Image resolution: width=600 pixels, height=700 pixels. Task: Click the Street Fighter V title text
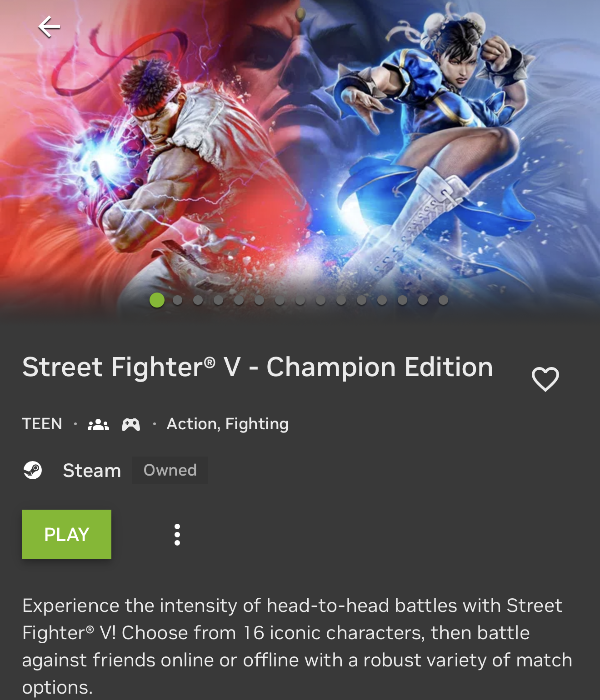[x=258, y=367]
